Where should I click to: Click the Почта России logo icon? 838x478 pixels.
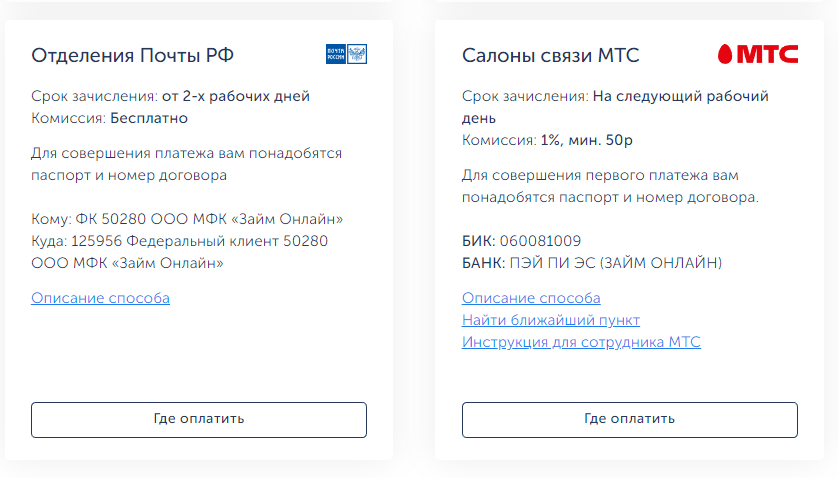(x=346, y=54)
